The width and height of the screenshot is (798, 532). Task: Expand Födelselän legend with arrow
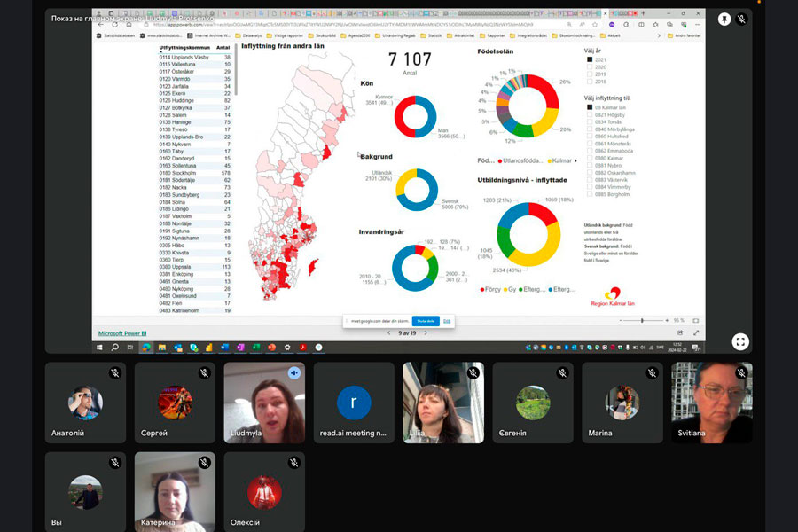(575, 160)
